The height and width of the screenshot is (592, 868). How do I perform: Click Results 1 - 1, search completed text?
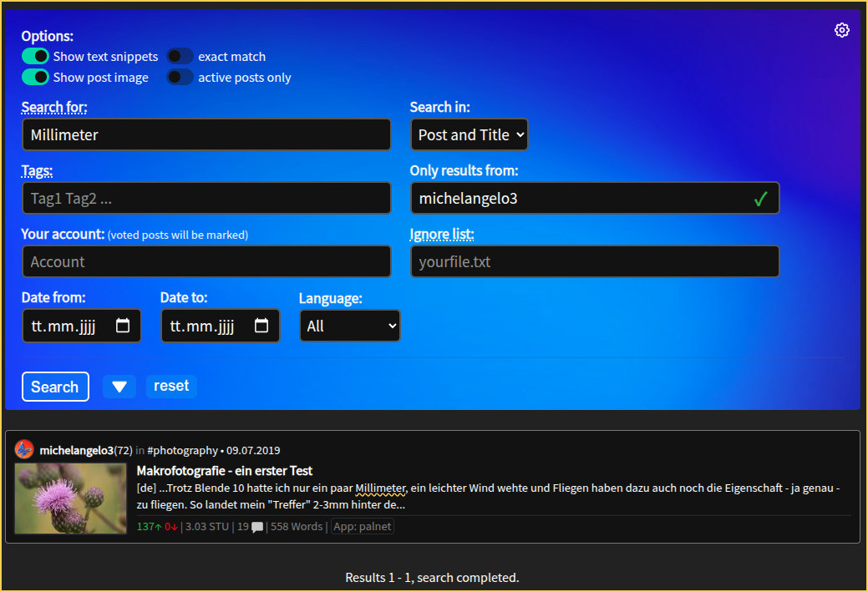[x=432, y=578]
